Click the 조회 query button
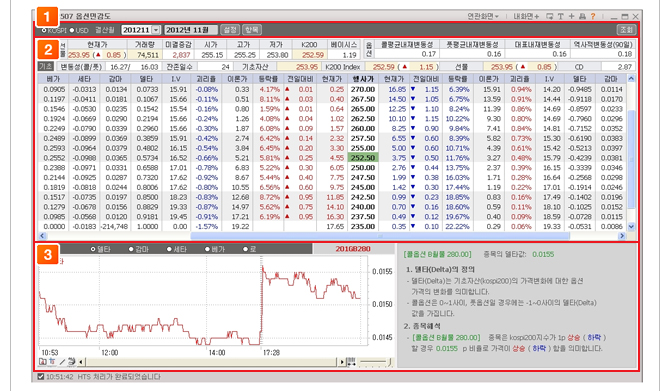The height and width of the screenshot is (391, 670). pyautogui.click(x=626, y=30)
